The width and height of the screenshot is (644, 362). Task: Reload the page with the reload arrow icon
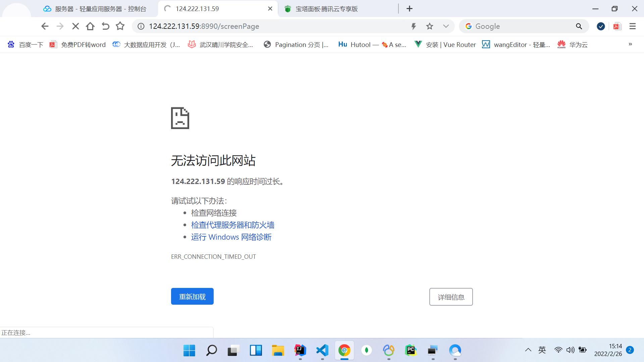106,26
